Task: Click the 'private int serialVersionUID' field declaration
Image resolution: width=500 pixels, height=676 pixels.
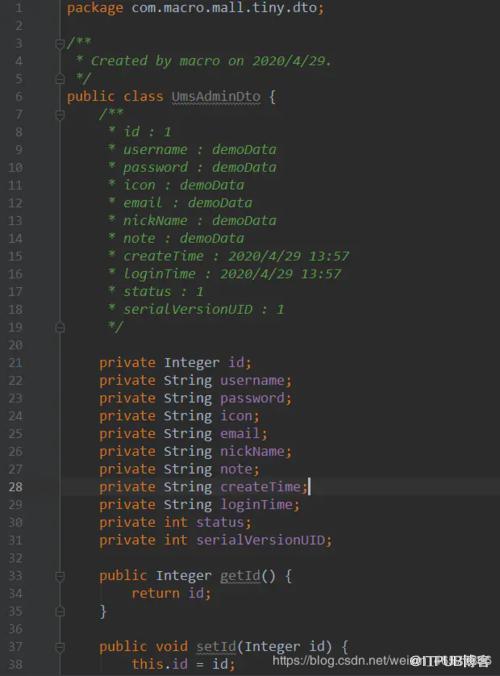Action: pyautogui.click(x=216, y=540)
